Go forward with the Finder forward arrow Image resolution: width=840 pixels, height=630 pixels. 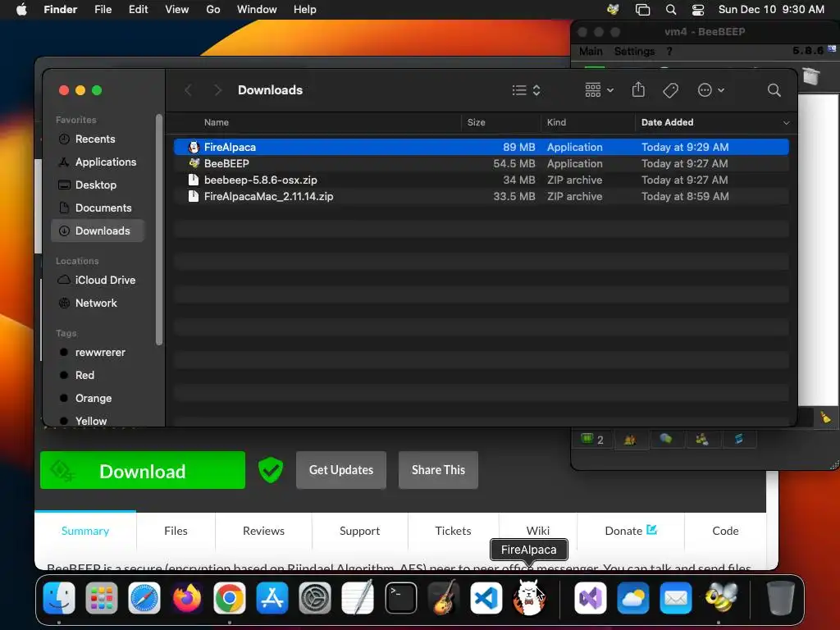pyautogui.click(x=217, y=90)
